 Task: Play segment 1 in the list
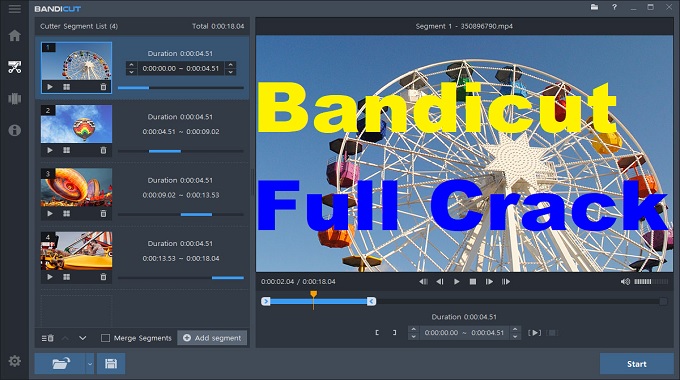[x=50, y=87]
